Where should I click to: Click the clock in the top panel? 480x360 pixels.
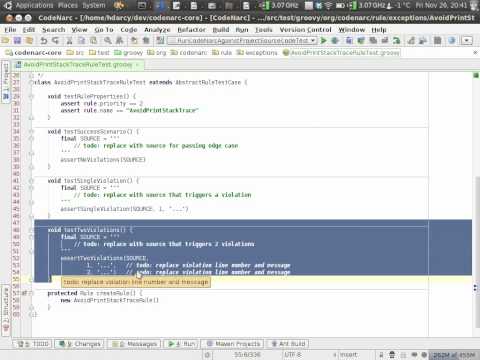click(x=441, y=5)
